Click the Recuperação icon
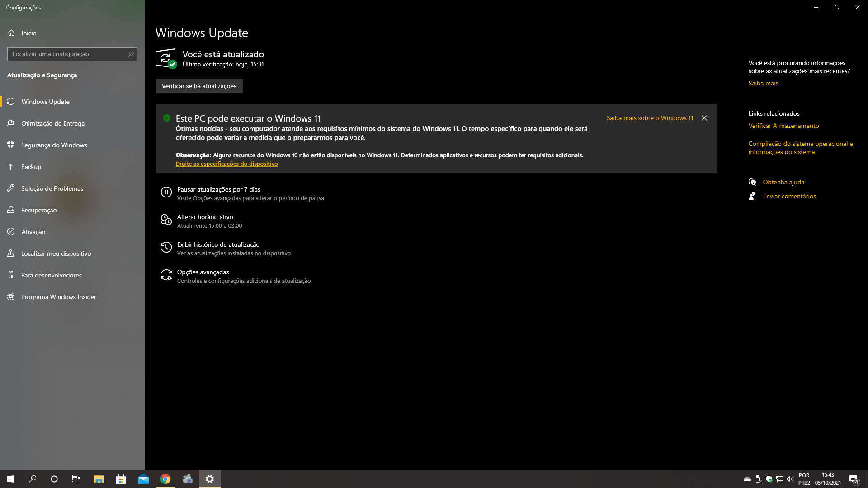This screenshot has width=868, height=488. click(x=11, y=210)
